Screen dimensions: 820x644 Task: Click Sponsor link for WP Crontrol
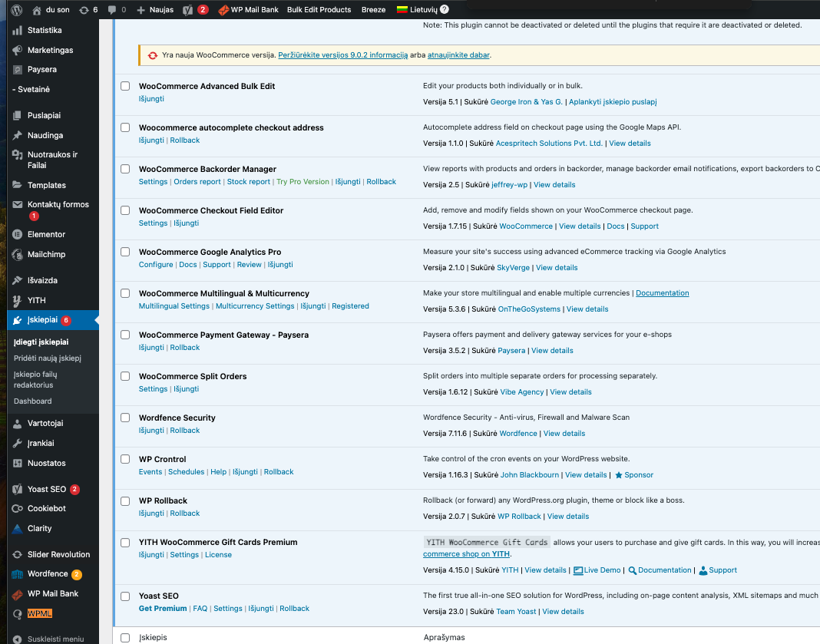(634, 474)
